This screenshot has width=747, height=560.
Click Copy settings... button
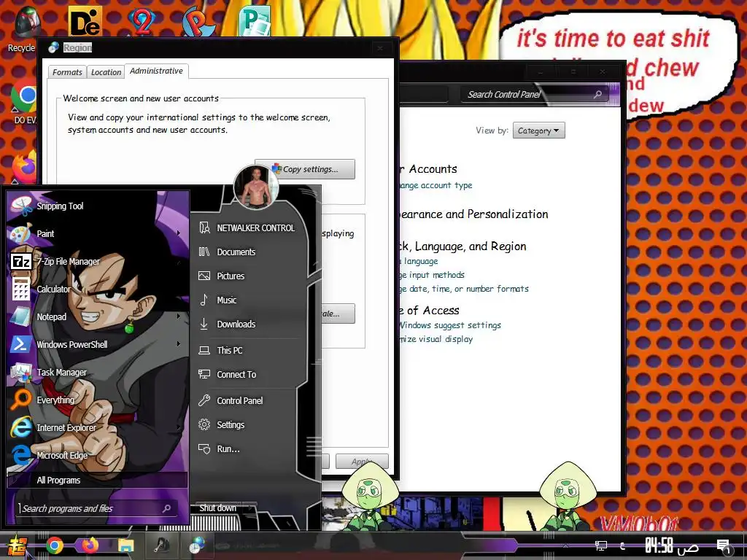point(305,169)
